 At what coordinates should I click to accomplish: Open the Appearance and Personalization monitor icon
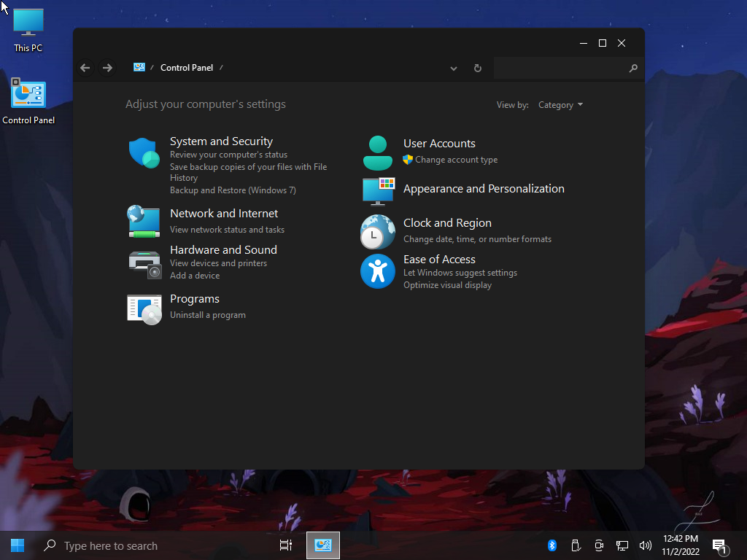pyautogui.click(x=378, y=191)
